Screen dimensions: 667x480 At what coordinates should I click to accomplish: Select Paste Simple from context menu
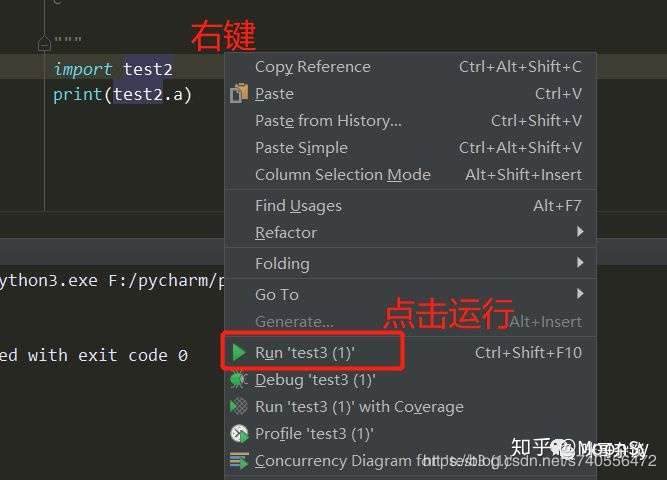pos(301,148)
